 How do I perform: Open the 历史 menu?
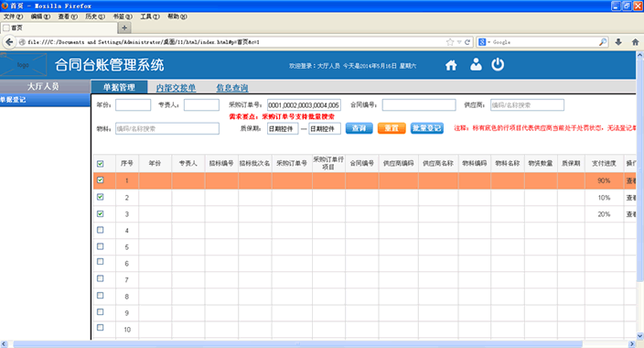[x=95, y=16]
